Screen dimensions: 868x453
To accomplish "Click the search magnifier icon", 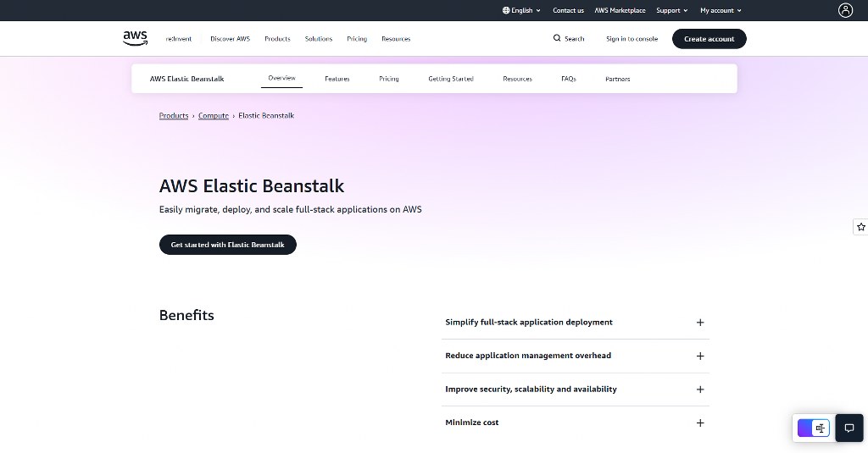I will click(557, 38).
